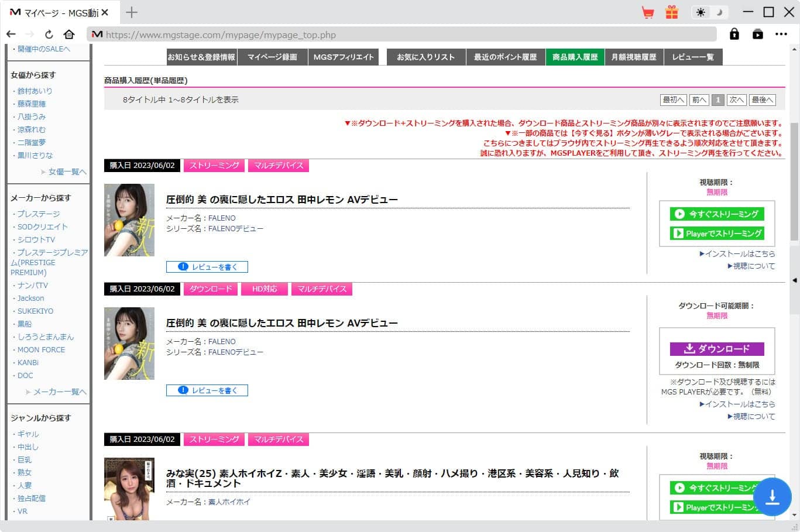Open プレステージ maker link

point(38,214)
